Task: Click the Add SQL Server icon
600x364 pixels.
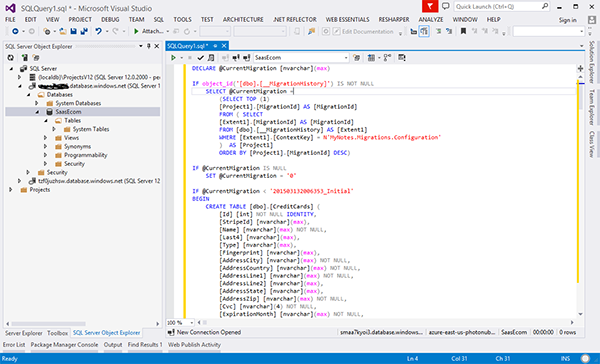Action: [24, 57]
